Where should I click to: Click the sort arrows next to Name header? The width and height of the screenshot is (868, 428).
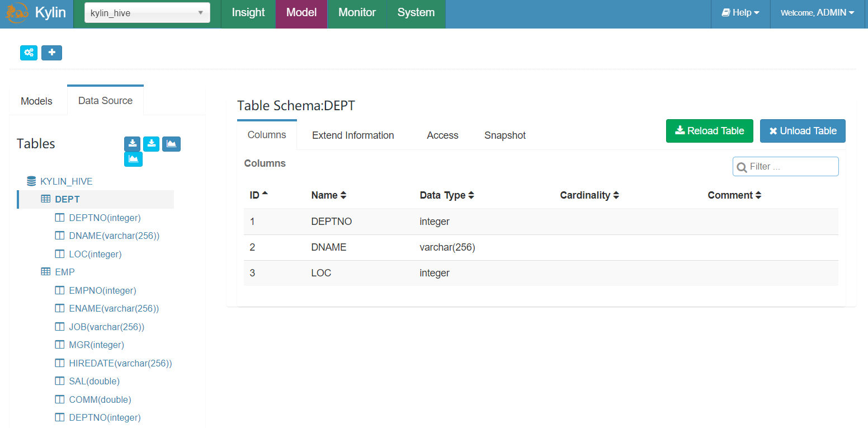tap(343, 195)
